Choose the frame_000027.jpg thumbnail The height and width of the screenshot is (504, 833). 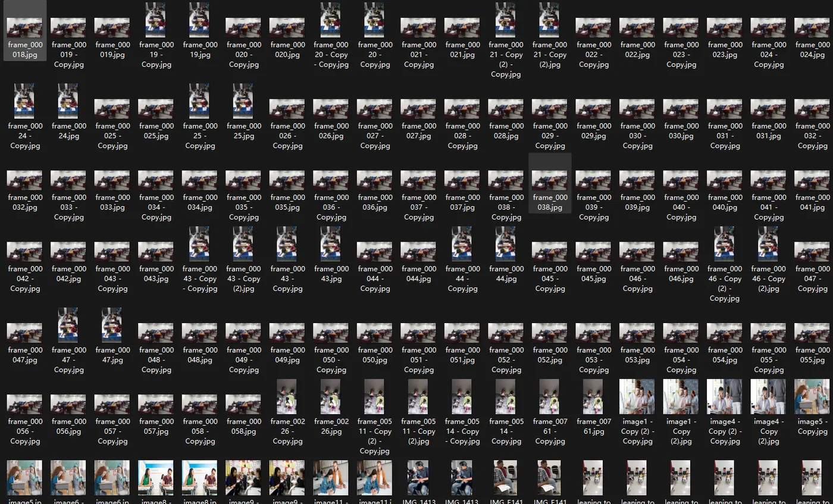pos(418,109)
